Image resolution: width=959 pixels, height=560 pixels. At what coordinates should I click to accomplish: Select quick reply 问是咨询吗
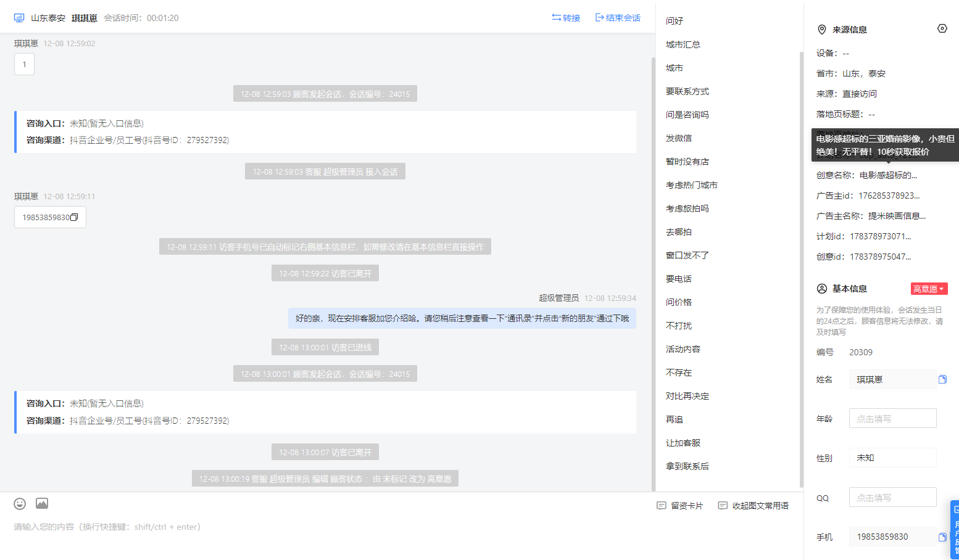click(x=687, y=115)
